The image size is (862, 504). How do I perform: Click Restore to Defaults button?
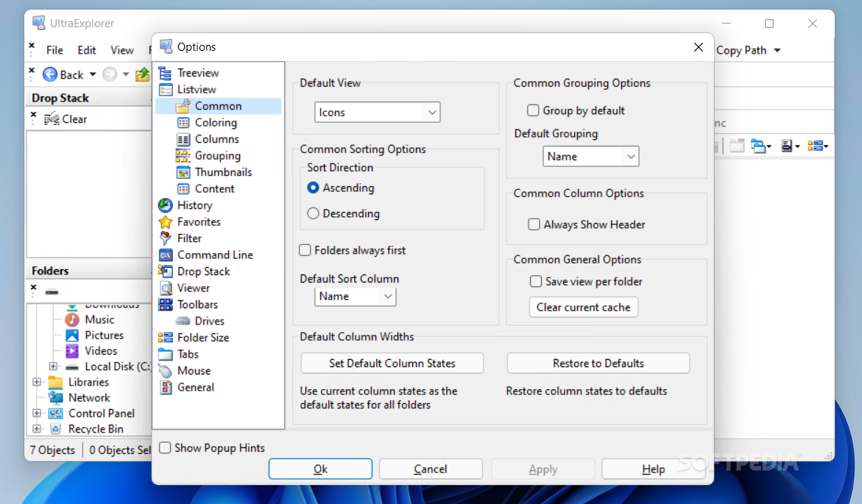(598, 363)
